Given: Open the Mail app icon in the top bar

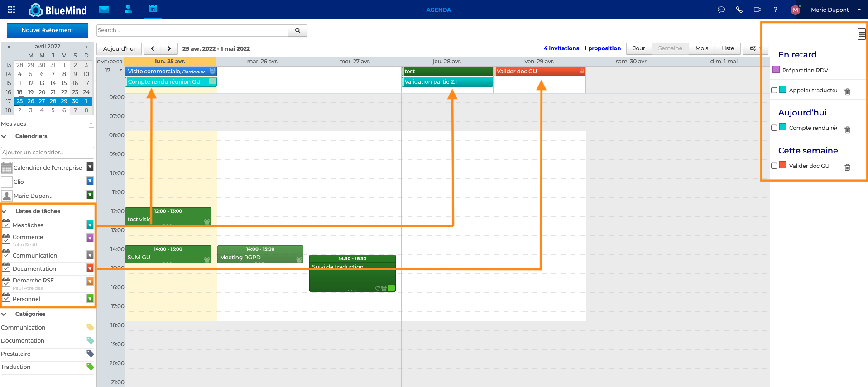Looking at the screenshot, I should (104, 10).
